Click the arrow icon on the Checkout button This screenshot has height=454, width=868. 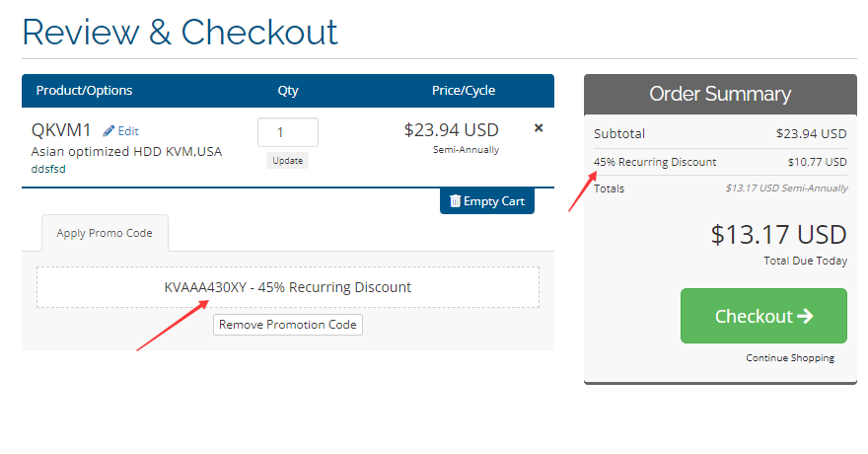coord(805,316)
